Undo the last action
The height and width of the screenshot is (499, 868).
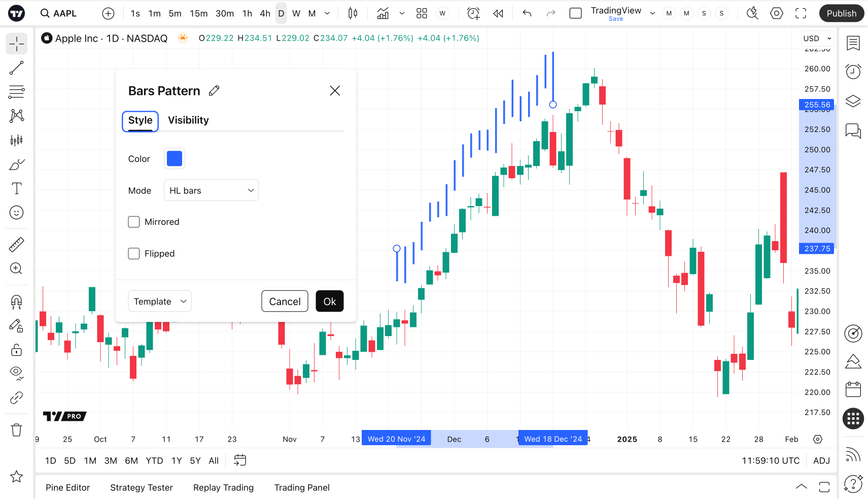click(527, 13)
